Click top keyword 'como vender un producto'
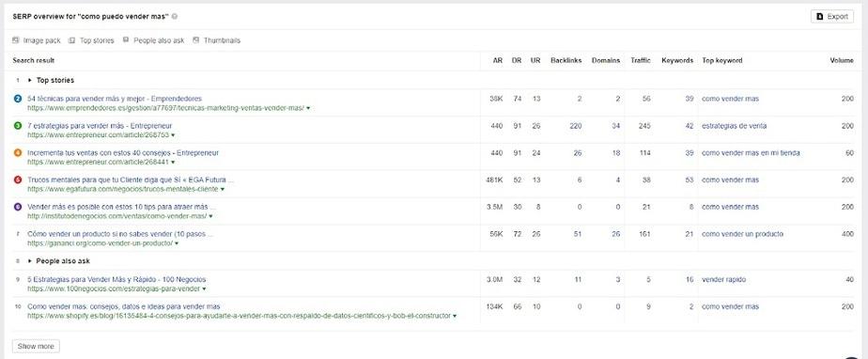 (742, 234)
